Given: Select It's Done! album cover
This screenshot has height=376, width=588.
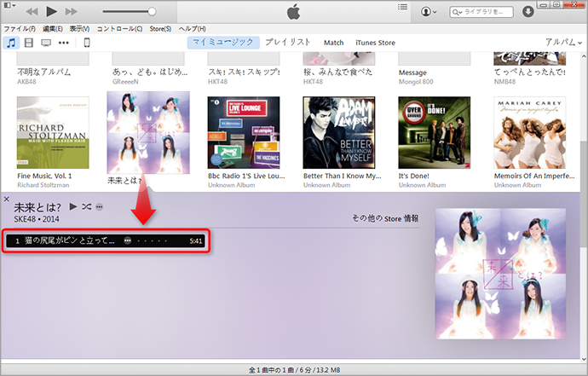Looking at the screenshot, I should [435, 133].
